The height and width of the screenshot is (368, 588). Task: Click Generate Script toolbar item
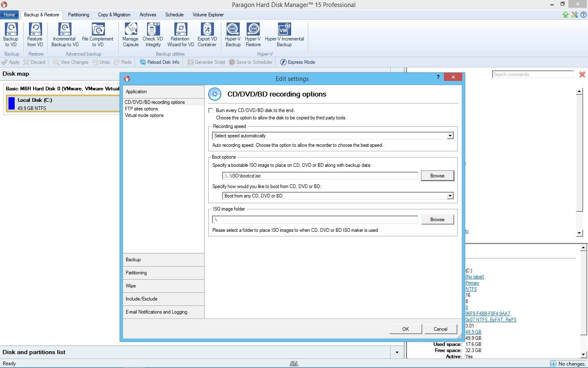(206, 62)
